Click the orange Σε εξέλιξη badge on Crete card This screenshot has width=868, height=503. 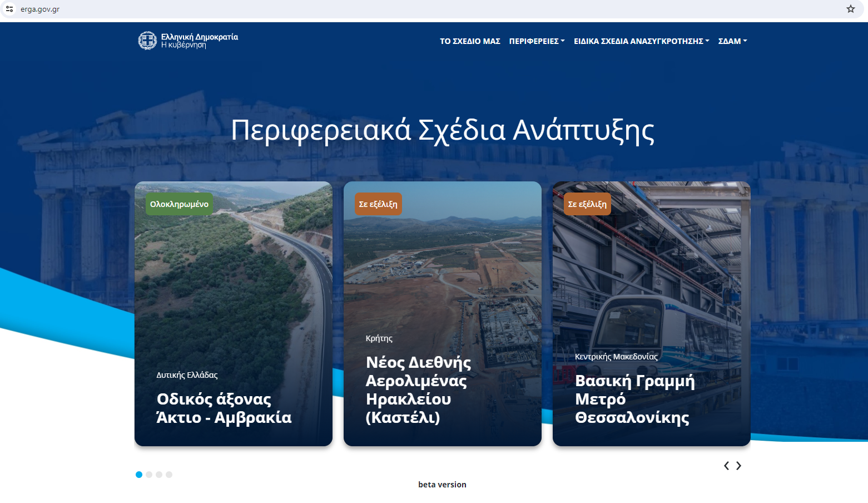(378, 204)
